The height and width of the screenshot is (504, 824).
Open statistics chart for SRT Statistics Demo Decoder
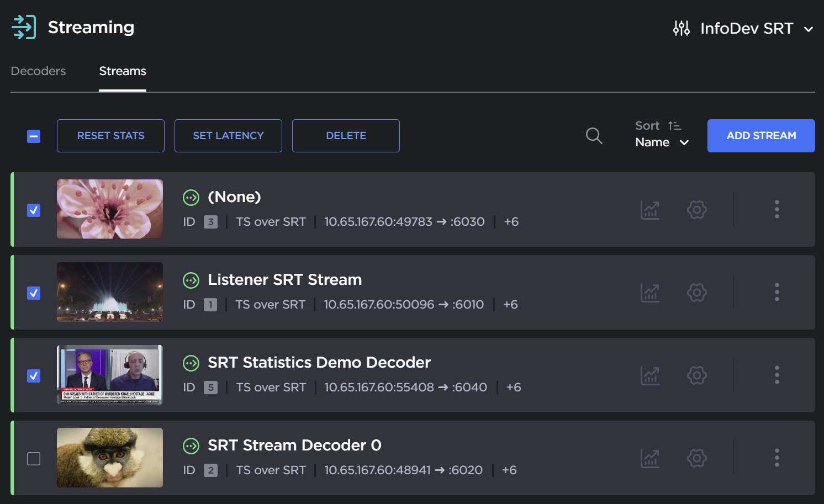(650, 375)
